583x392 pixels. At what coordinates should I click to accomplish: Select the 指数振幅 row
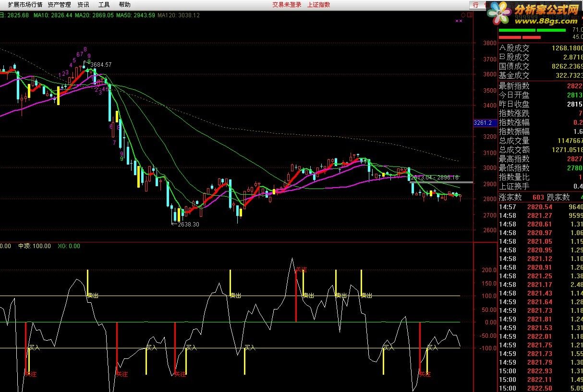(x=540, y=131)
